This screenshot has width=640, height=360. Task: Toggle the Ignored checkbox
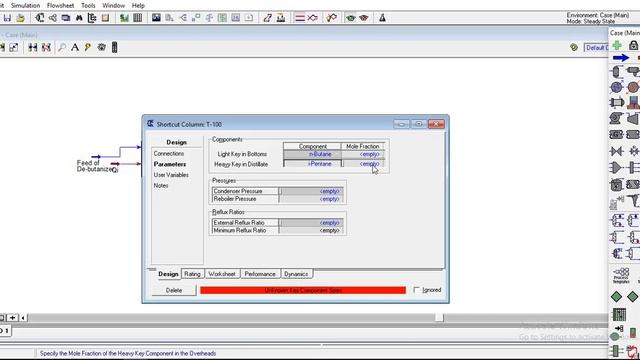(416, 290)
